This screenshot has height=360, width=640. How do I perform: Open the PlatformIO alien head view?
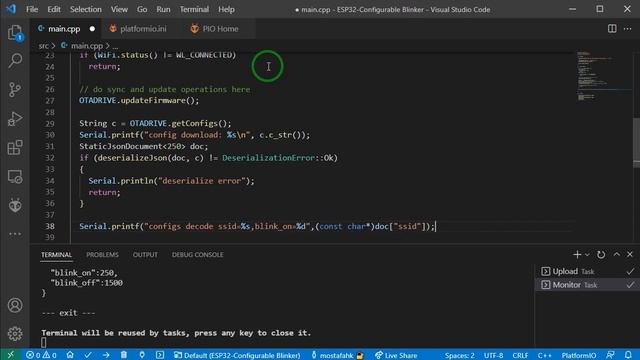click(x=15, y=205)
